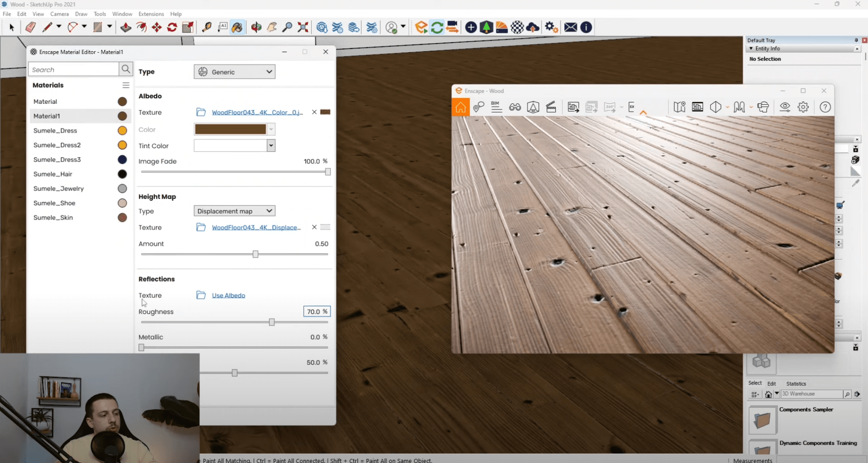Switch to Components Statistics tab
Screen dimensions: 868x463
coord(796,384)
